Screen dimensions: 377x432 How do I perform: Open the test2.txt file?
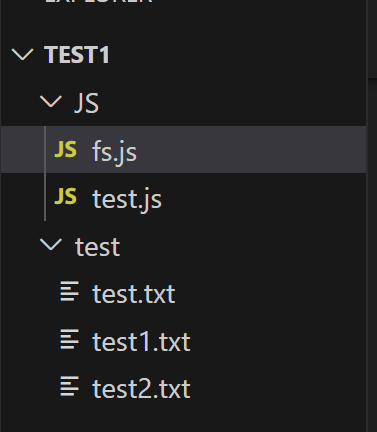coord(183,388)
